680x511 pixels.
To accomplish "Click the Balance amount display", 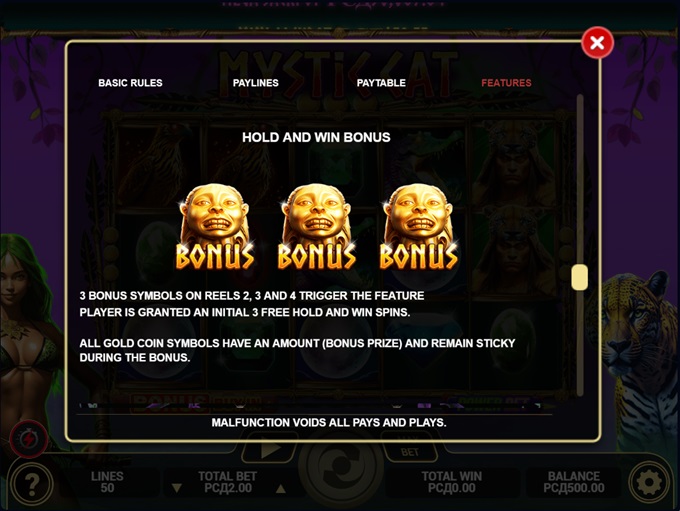I will tap(574, 482).
